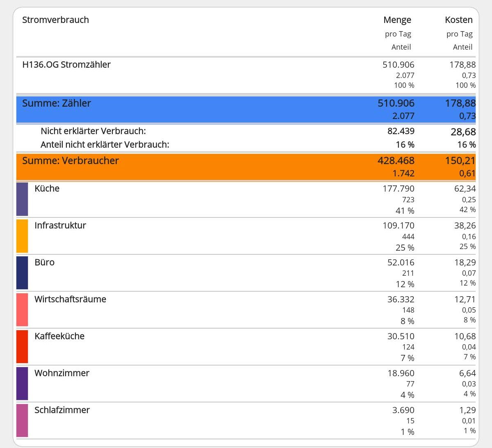
Task: Click the Infrastruktur orange color swatch
Action: tap(22, 236)
